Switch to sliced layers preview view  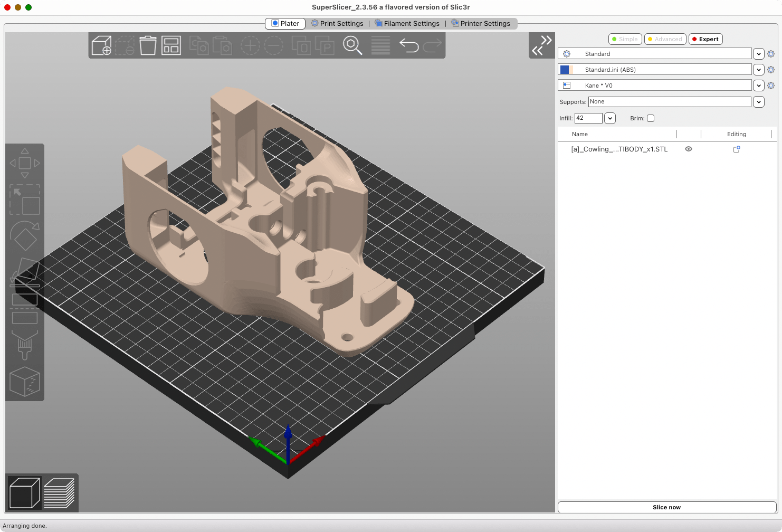pyautogui.click(x=59, y=493)
